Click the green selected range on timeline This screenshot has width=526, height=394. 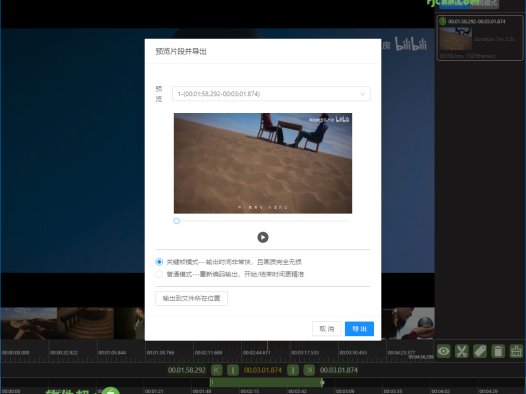(x=266, y=382)
